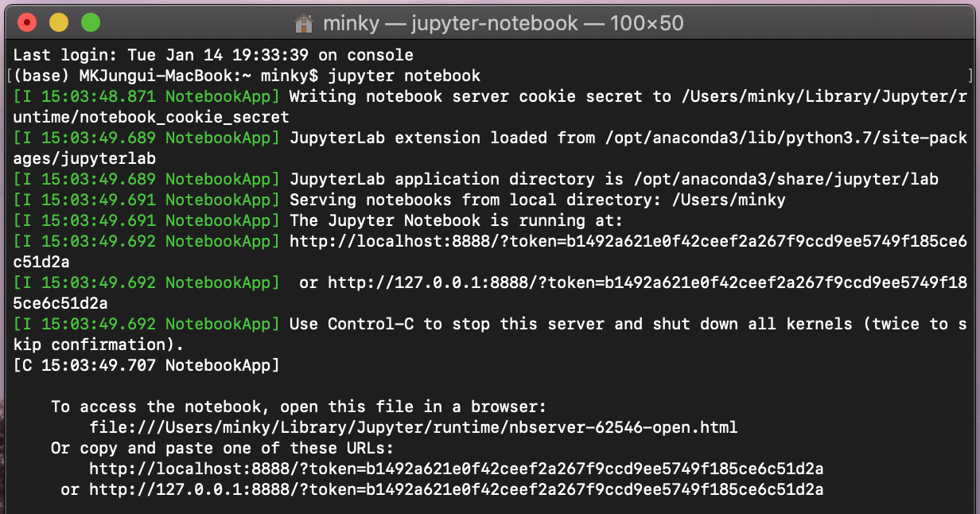Click the yellow minimize window button
Screen dimensions: 980x514
pyautogui.click(x=58, y=23)
